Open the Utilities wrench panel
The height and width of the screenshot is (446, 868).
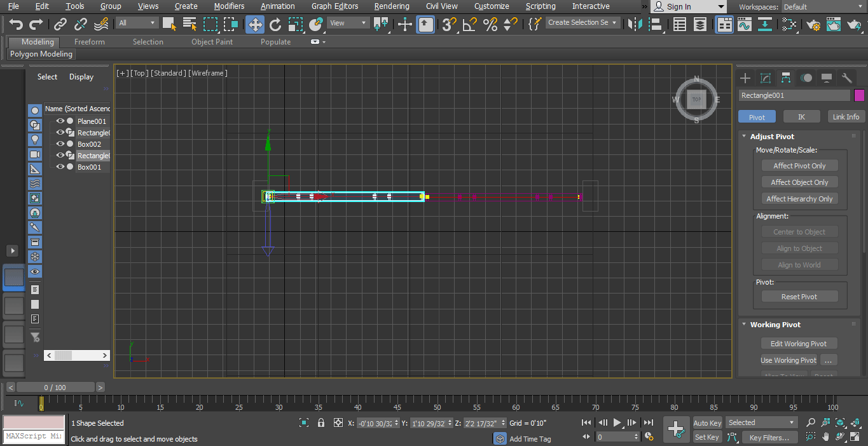846,78
